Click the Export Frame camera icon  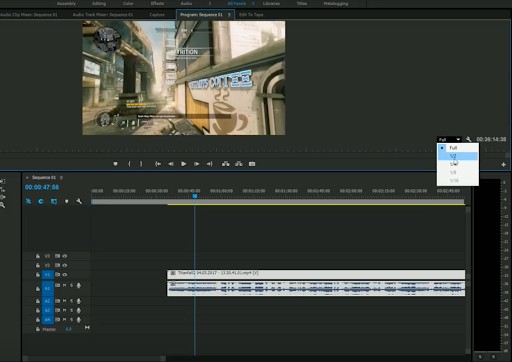click(x=252, y=164)
